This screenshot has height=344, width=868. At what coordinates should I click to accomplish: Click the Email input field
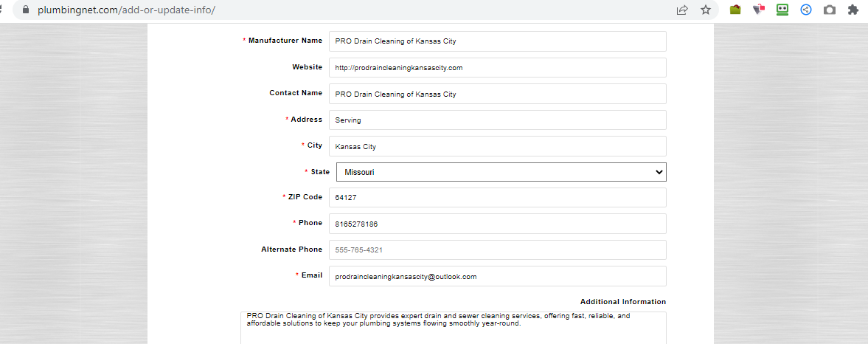(x=498, y=276)
